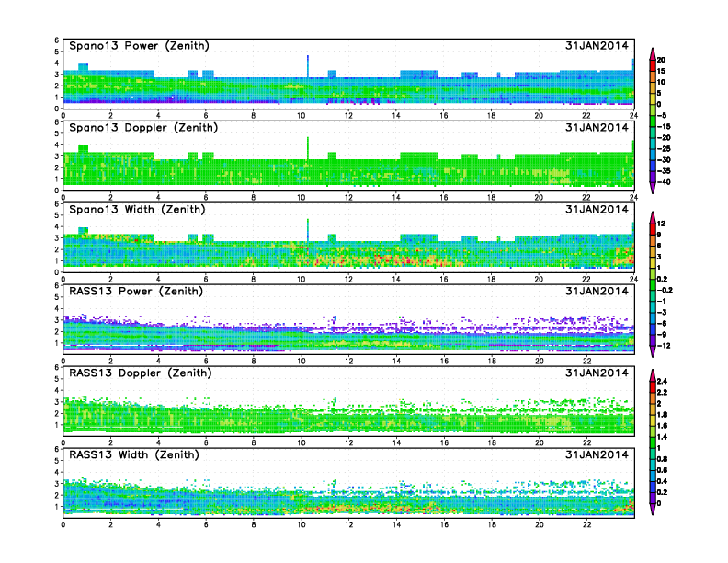This screenshot has height=563, width=728.
Task: Click the 1.8 label on the bottom colorbar
Action: [x=662, y=415]
